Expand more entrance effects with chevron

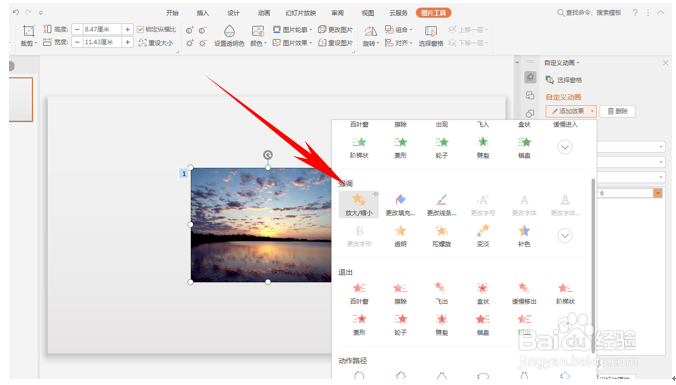click(565, 147)
